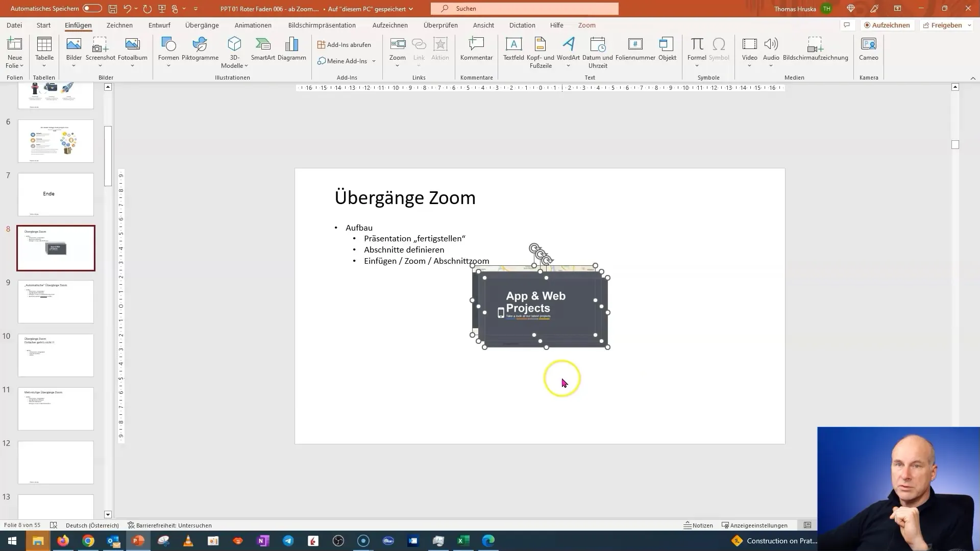The image size is (980, 551).
Task: Switch to the Start tab
Action: 43,25
